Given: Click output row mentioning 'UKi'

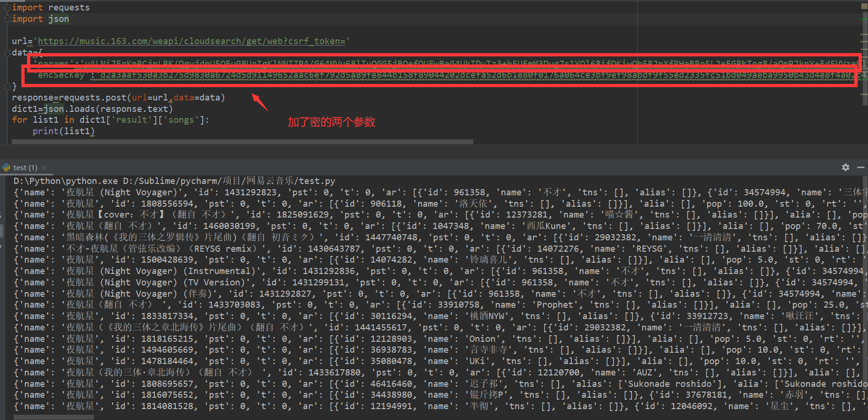Looking at the screenshot, I should point(441,361).
